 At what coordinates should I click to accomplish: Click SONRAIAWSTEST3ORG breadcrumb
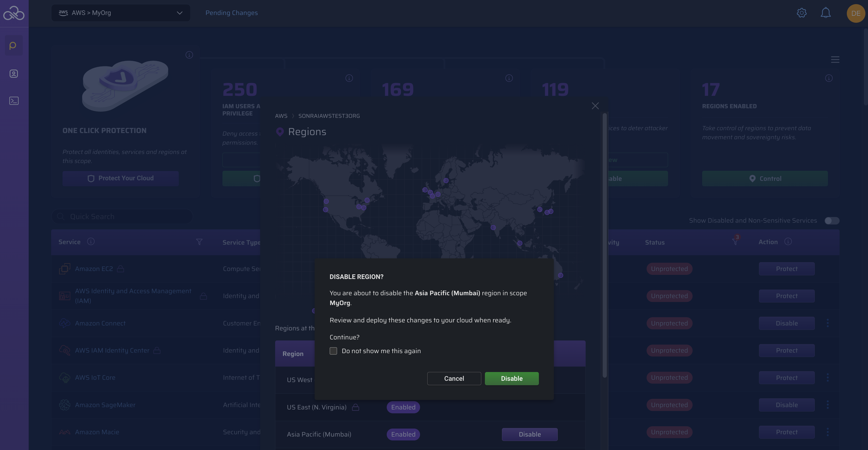click(x=329, y=116)
